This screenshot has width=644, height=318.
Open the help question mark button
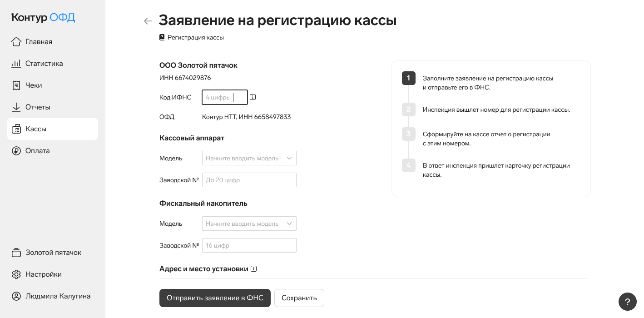click(627, 302)
